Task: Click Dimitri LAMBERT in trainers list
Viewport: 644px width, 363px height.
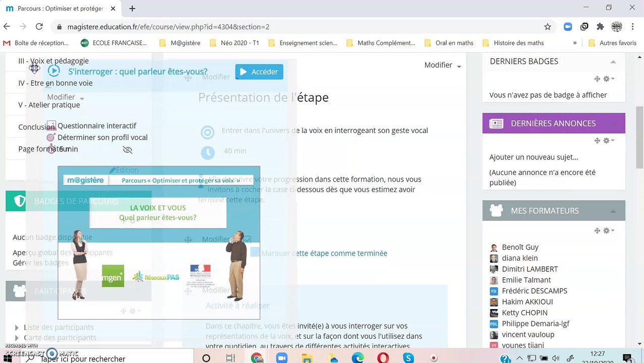Action: point(530,269)
